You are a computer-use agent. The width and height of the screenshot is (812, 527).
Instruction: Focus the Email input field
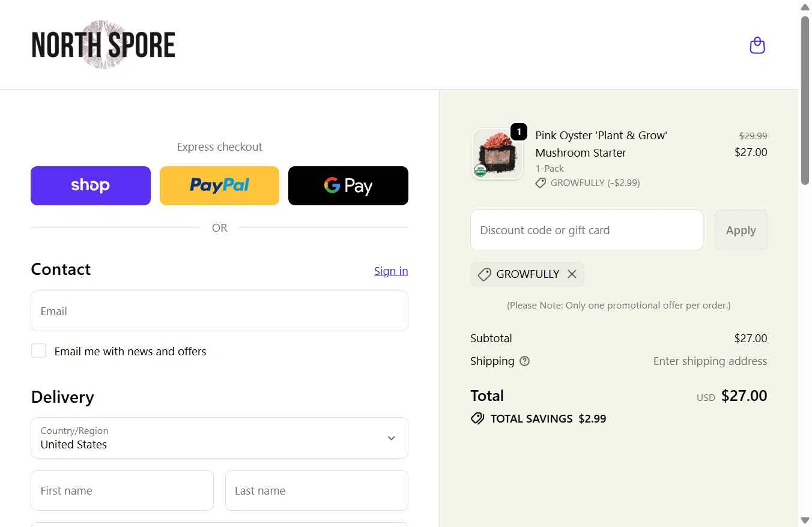point(219,311)
